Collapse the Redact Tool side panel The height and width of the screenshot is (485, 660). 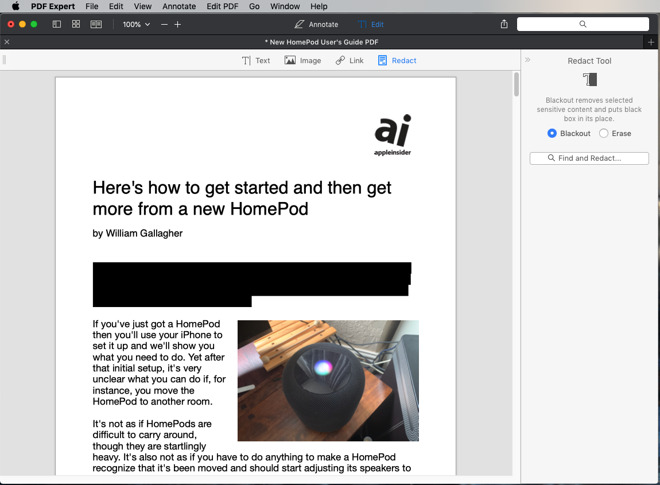coord(527,60)
